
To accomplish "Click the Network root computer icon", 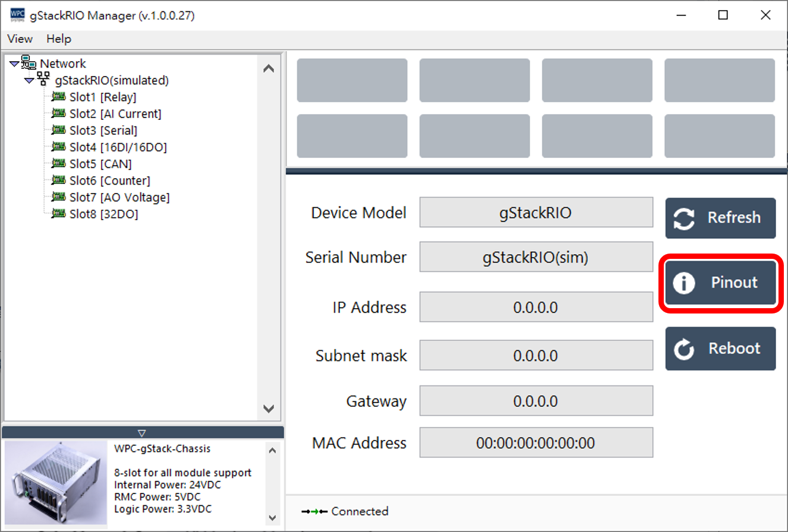I will click(x=29, y=63).
